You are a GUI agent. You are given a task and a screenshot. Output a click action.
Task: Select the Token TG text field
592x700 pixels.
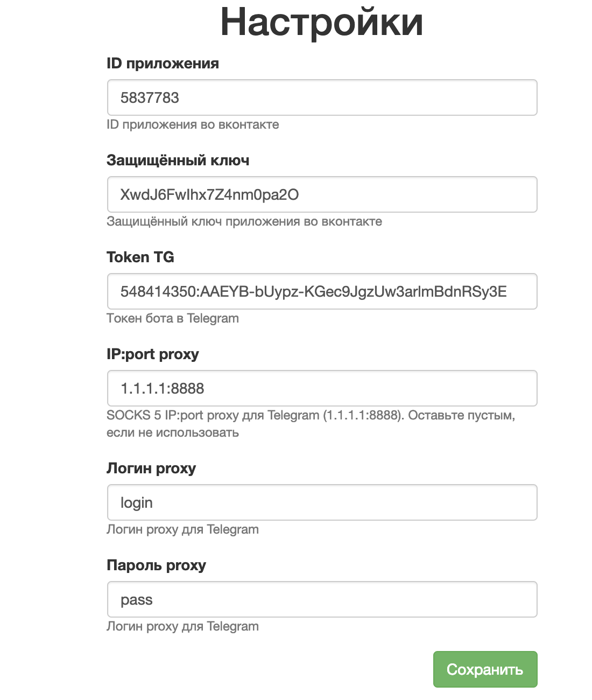(x=322, y=291)
